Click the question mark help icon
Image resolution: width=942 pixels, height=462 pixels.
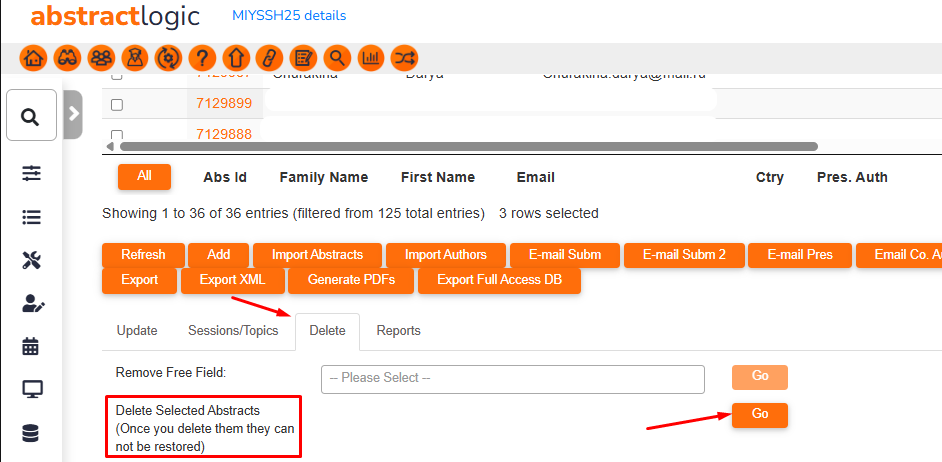pyautogui.click(x=203, y=57)
